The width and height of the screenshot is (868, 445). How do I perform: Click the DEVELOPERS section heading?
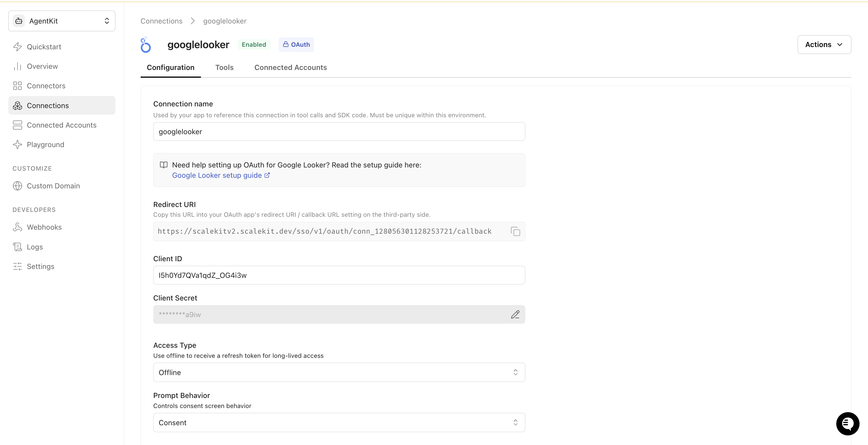point(34,210)
